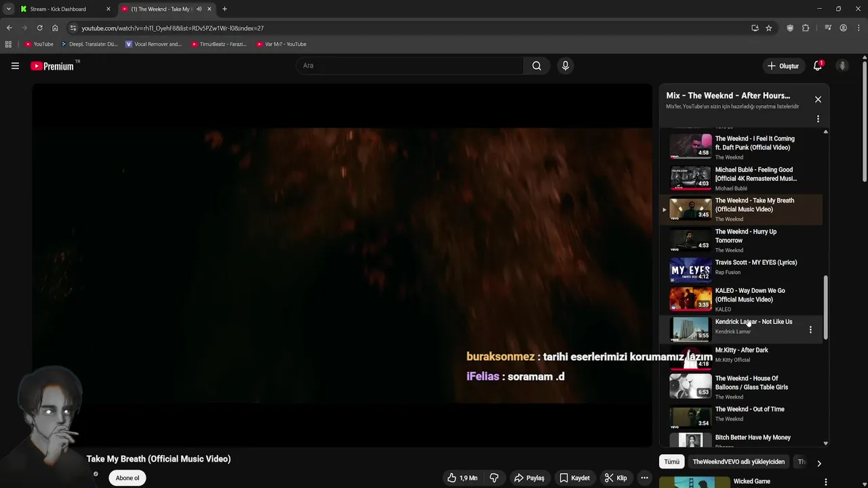Open the YouTube hamburger guide menu
Image resolution: width=868 pixels, height=488 pixels.
[x=15, y=66]
